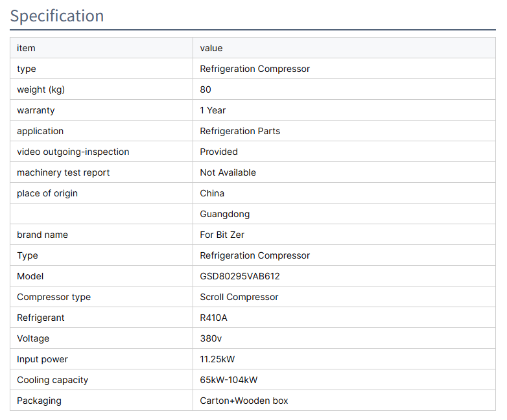Select the weight value 80
Viewport: 507px width, 420px height.
coord(206,89)
